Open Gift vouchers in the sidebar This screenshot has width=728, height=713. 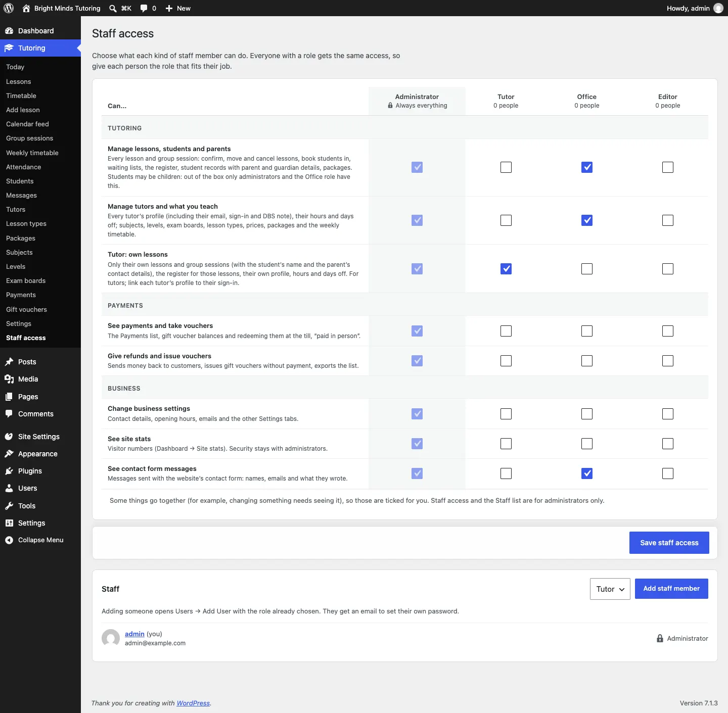(26, 309)
